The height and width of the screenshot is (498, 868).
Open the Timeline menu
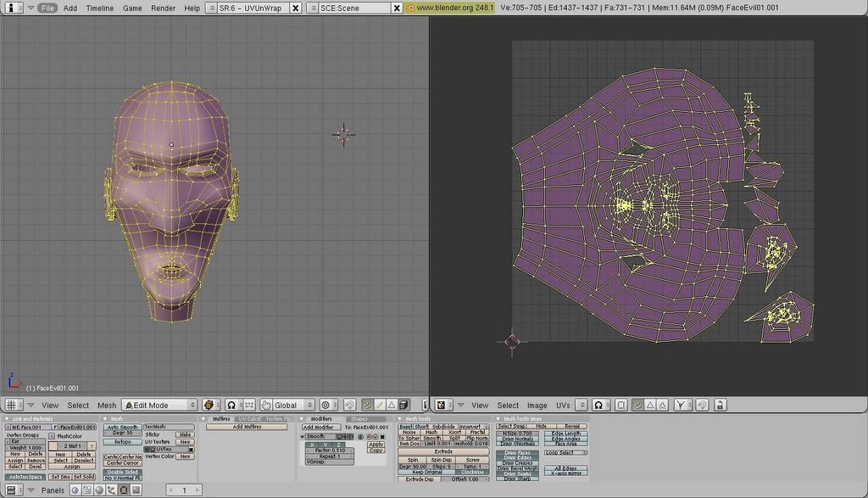100,8
